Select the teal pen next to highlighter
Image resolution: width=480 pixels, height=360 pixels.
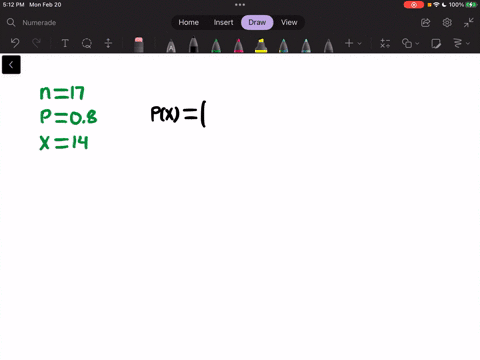(x=283, y=45)
